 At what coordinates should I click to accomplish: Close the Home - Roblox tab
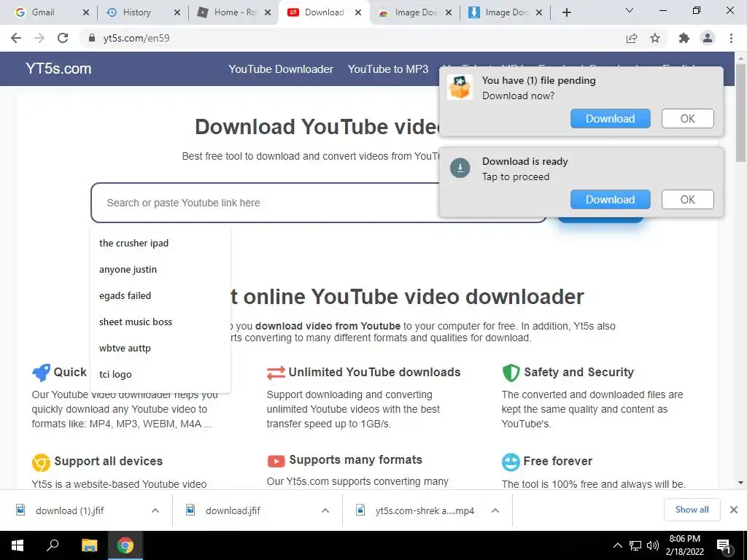(268, 12)
